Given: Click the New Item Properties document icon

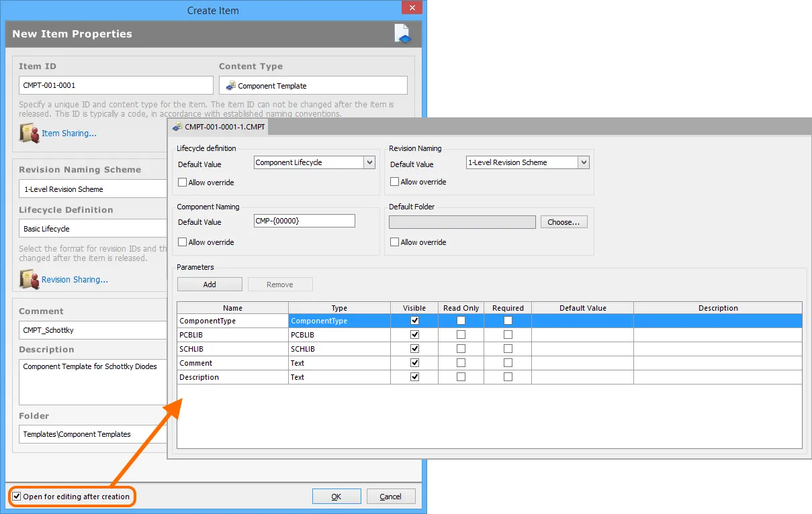Looking at the screenshot, I should click(402, 34).
